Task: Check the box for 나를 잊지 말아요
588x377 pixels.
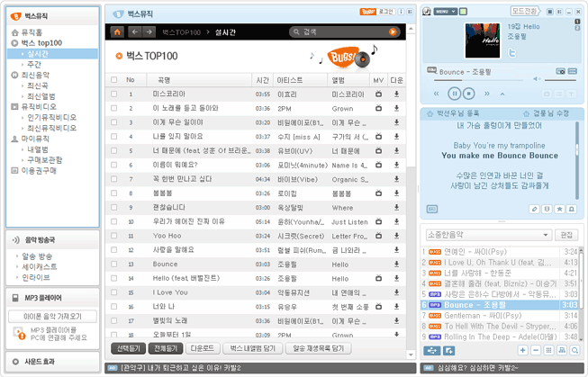Action: point(114,137)
